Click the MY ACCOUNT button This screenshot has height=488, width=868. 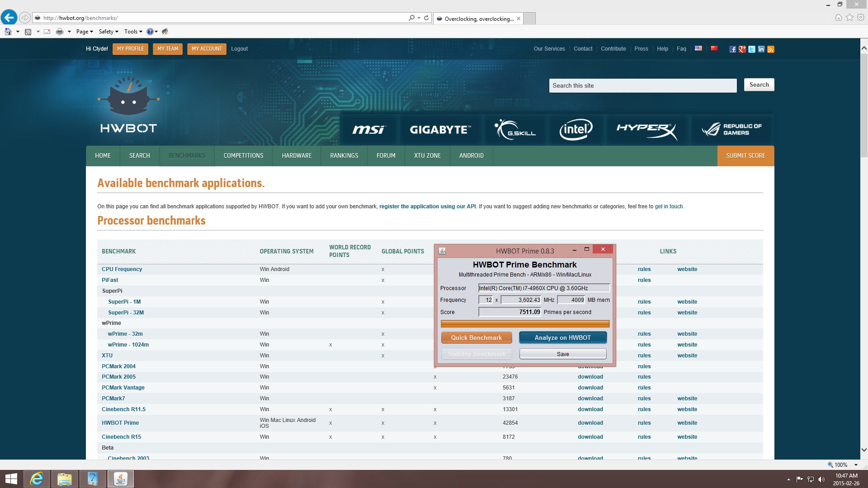tap(207, 49)
